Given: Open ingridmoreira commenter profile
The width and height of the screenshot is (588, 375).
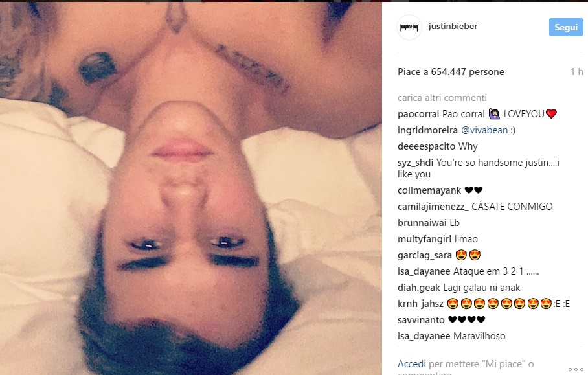Looking at the screenshot, I should click(427, 130).
